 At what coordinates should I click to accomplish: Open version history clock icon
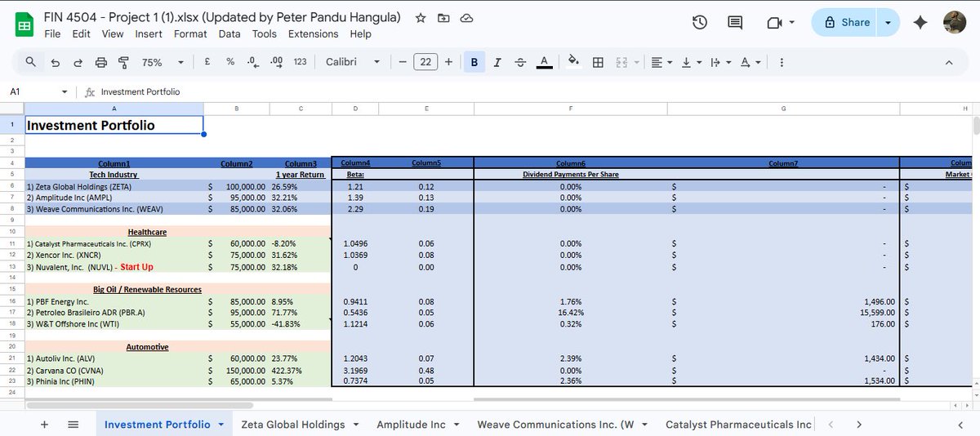(x=700, y=23)
